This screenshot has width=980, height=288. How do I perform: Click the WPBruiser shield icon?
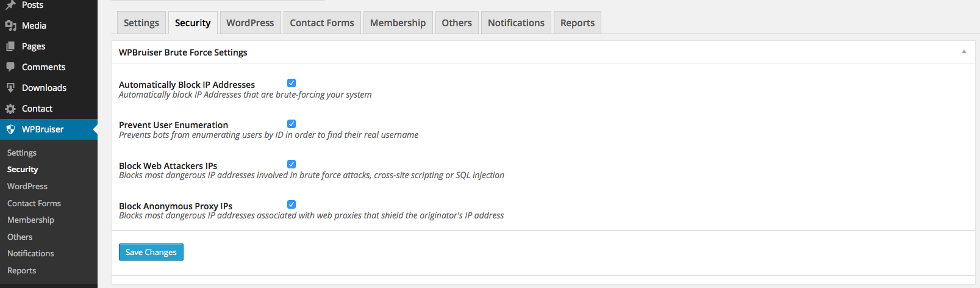(x=10, y=129)
